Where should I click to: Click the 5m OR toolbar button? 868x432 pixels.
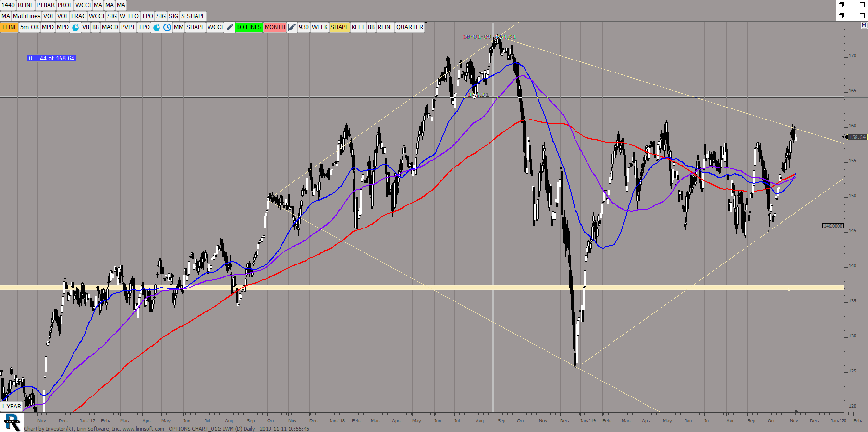click(29, 27)
